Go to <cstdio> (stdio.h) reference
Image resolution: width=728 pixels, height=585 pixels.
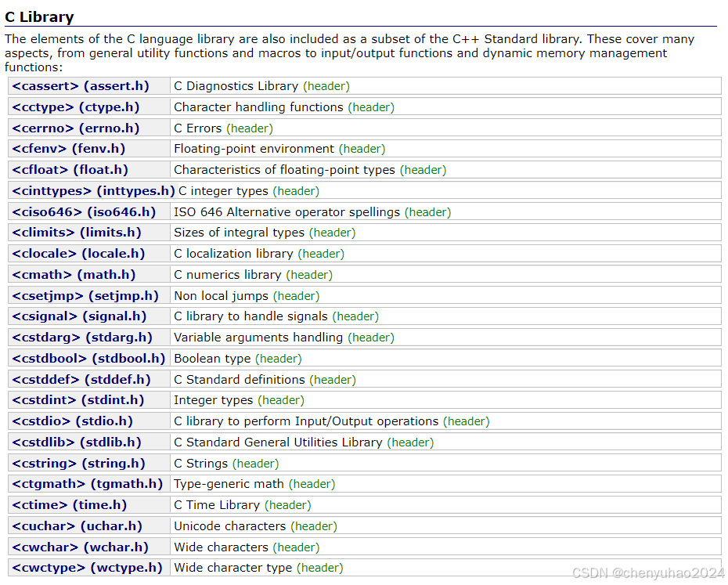click(x=73, y=421)
